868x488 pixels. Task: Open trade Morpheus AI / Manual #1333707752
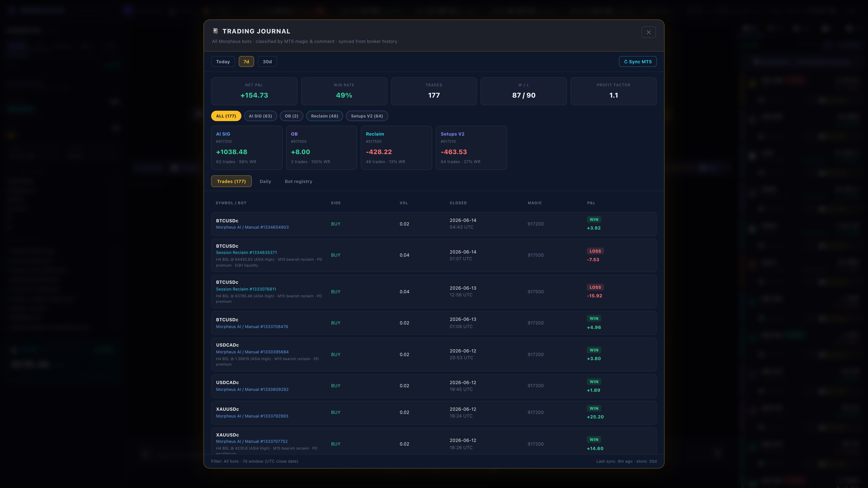434,441
